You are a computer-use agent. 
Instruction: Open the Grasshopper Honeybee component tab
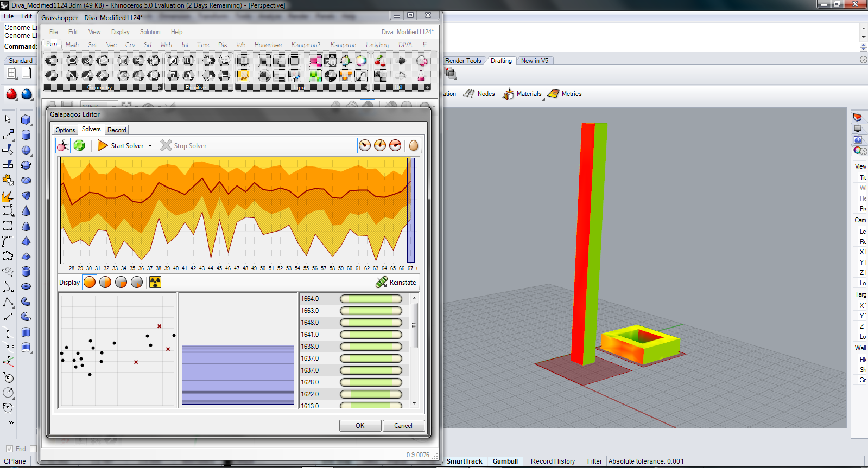(x=268, y=45)
